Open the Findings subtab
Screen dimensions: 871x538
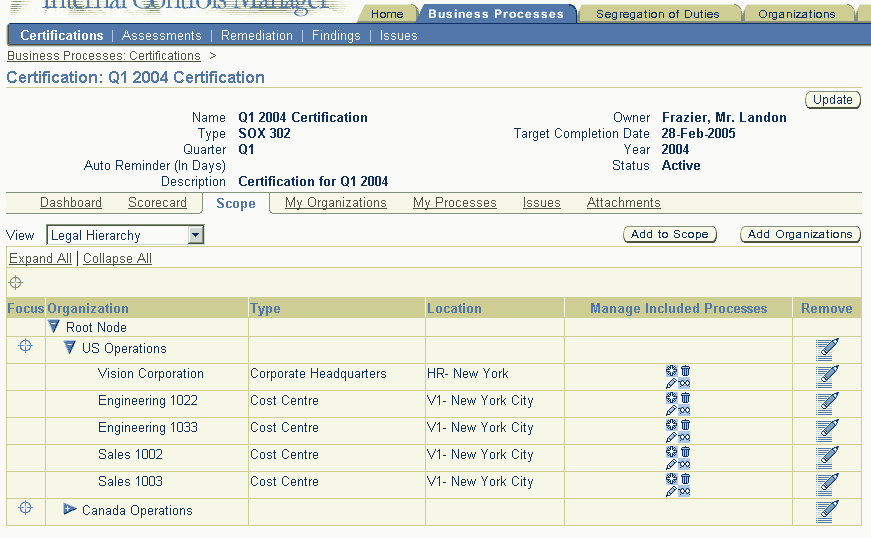tap(336, 36)
